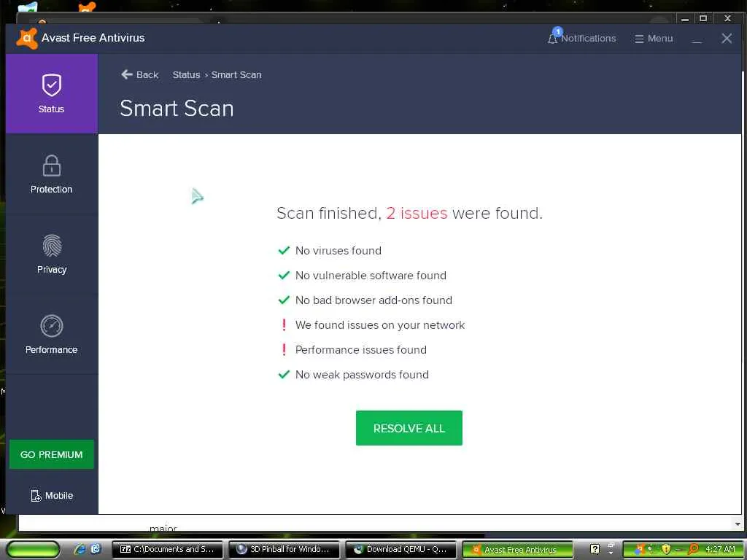Open the Menu hamburger
This screenshot has width=747, height=560.
tap(654, 38)
